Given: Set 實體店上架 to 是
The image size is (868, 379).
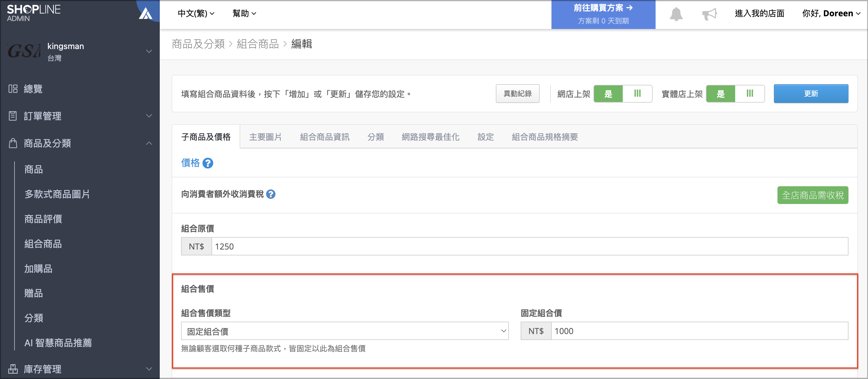Looking at the screenshot, I should pos(721,94).
